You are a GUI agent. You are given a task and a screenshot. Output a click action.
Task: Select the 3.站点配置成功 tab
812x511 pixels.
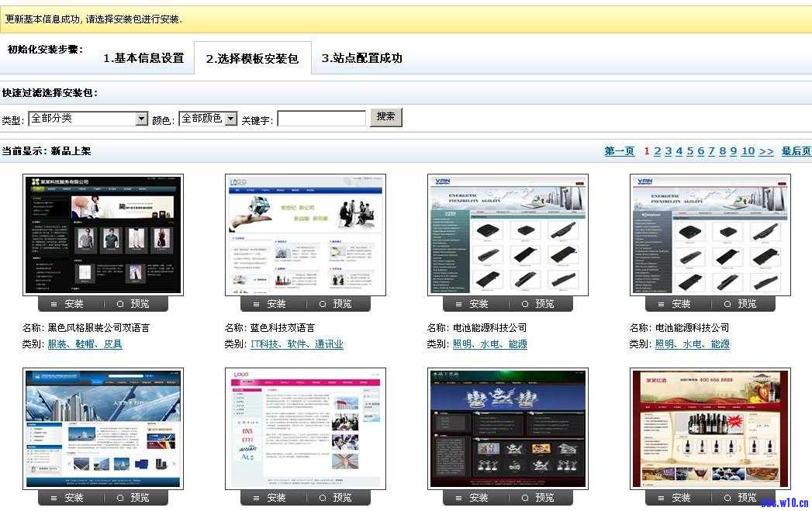tap(361, 58)
